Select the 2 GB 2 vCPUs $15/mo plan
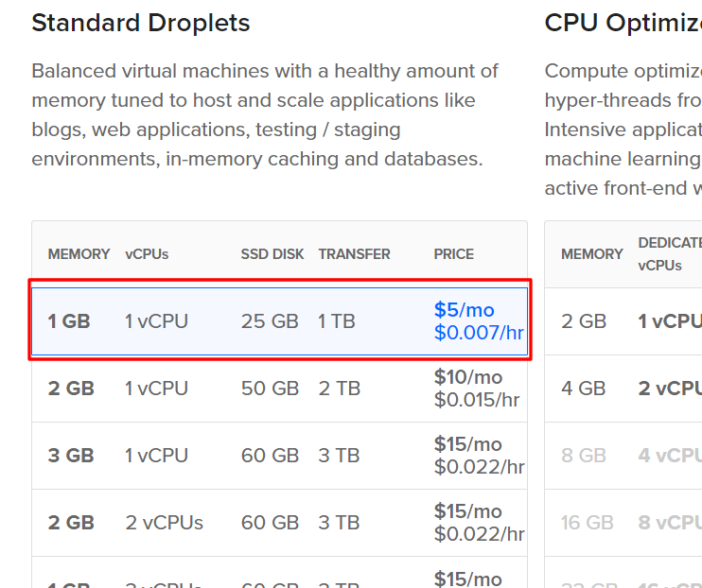This screenshot has height=588, width=702. [x=279, y=523]
